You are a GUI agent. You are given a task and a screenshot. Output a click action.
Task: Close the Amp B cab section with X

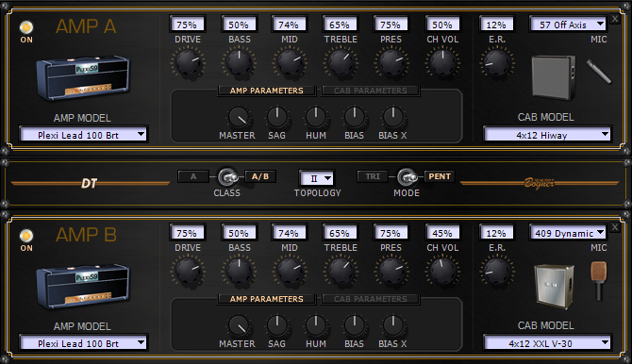click(615, 227)
